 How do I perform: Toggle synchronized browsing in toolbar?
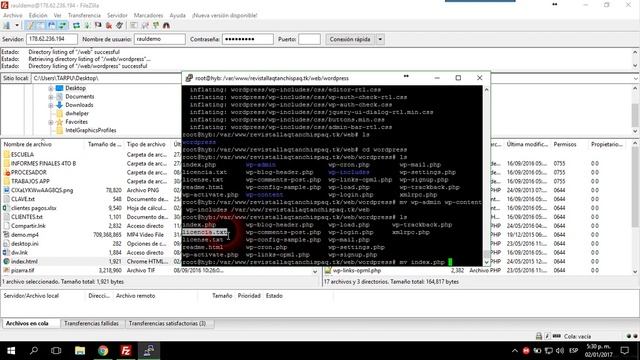coord(156,25)
